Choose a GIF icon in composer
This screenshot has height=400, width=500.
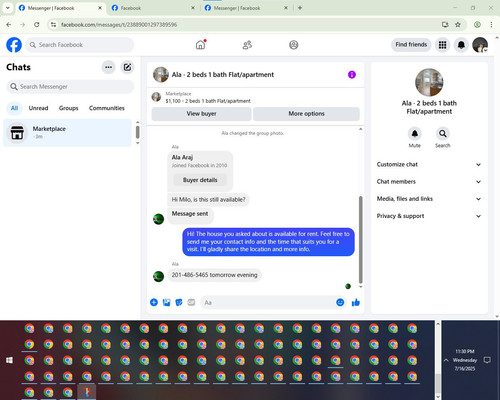point(191,302)
